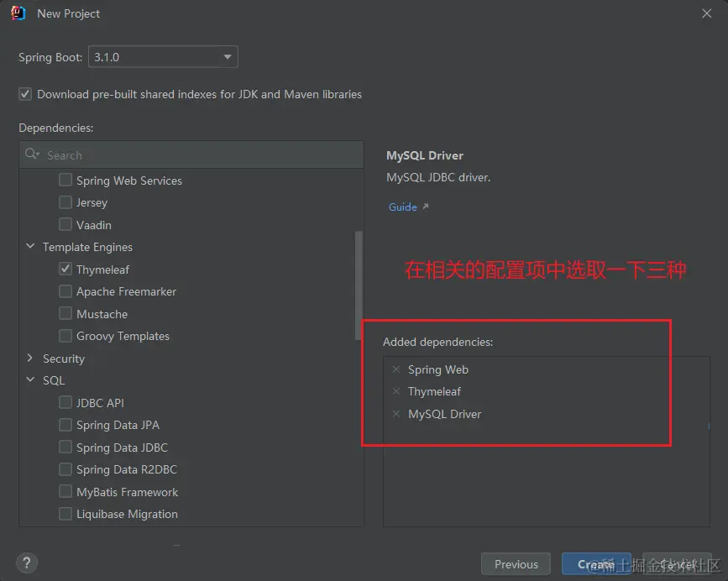Open the Spring Boot version dropdown
The height and width of the screenshot is (581, 728).
[x=163, y=57]
